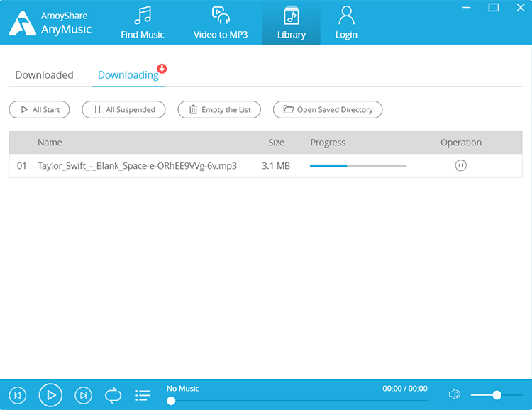Open the Library section
Viewport: 532px width, 410px height.
pyautogui.click(x=291, y=23)
